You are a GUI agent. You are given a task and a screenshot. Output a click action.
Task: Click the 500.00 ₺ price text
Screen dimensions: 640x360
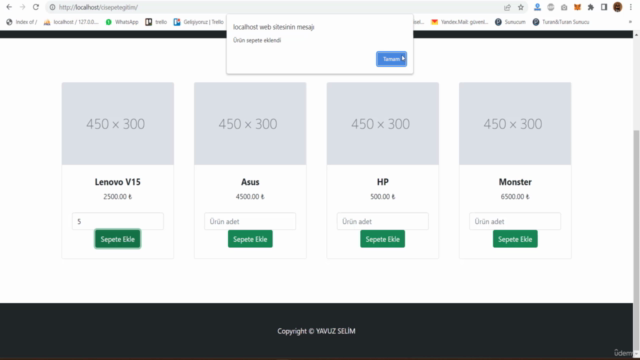(x=383, y=197)
